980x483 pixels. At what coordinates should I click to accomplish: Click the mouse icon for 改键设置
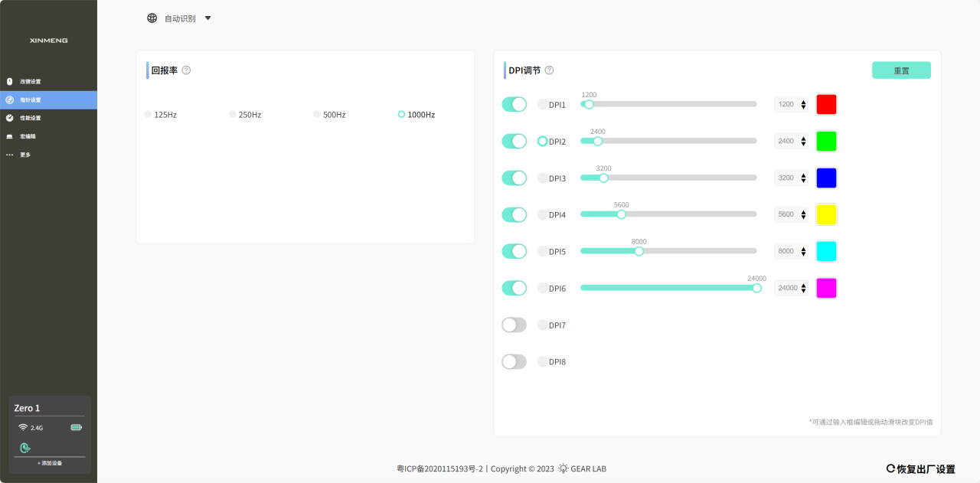(9, 81)
